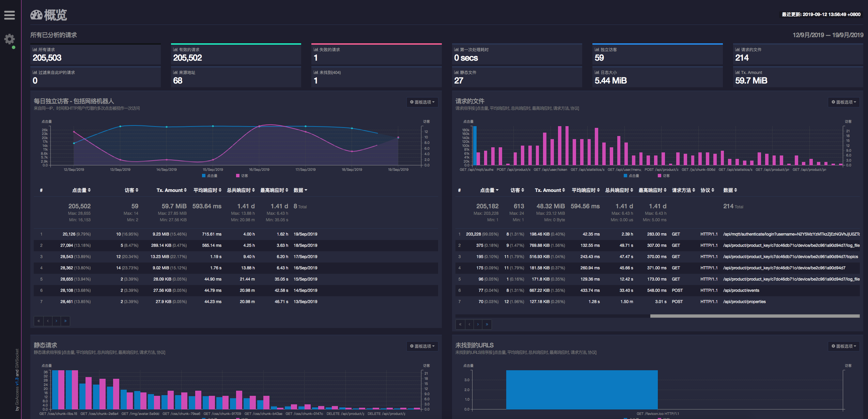Open 面板选项 dropdown for 请求的文件 panel
868x419 pixels.
pos(843,102)
